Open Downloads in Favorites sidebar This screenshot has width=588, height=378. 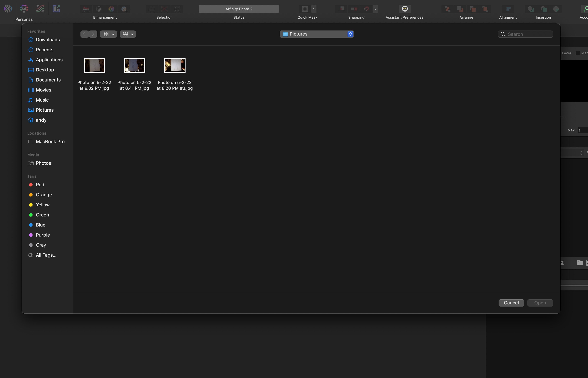point(47,39)
